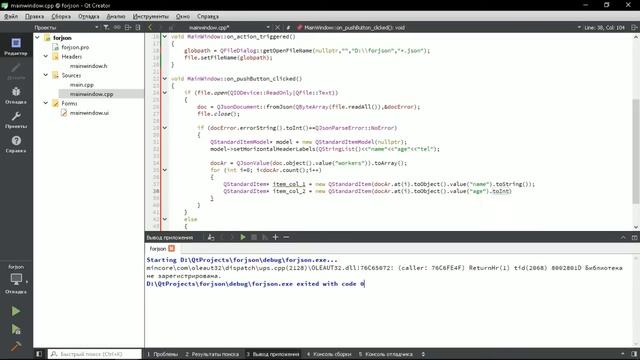
Task: Collapse the Forms folder
Action: point(46,103)
